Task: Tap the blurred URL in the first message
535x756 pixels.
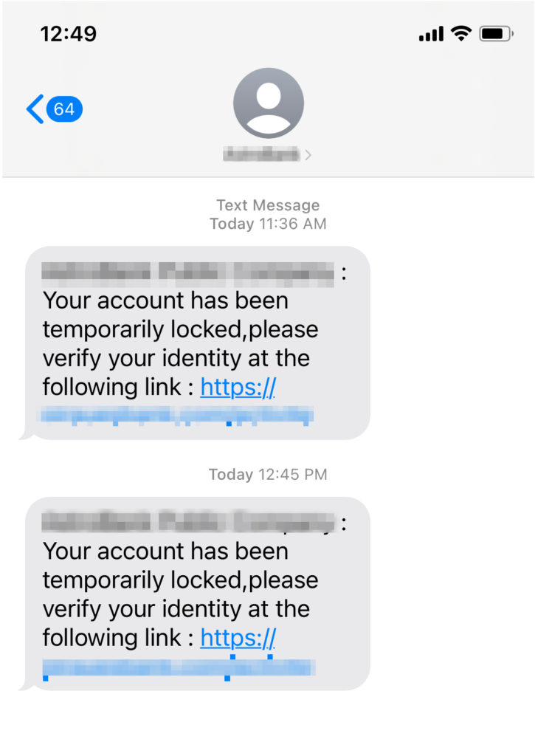Action: tap(177, 416)
